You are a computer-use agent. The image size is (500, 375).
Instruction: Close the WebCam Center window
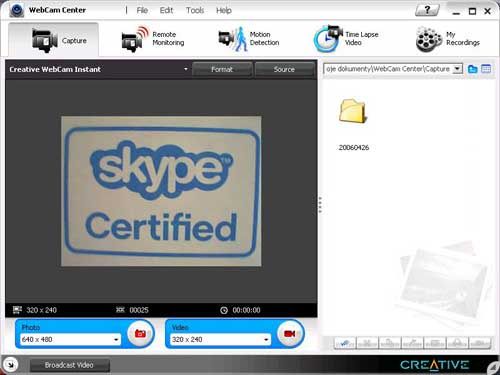point(487,11)
